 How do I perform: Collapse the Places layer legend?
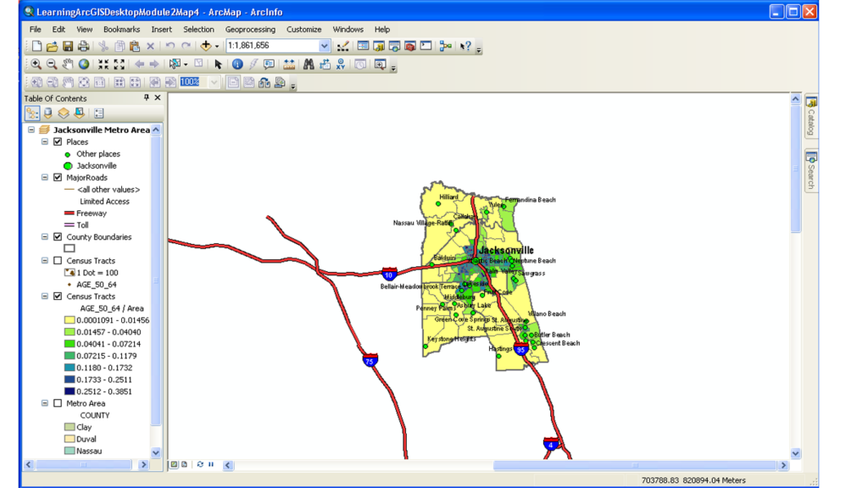(x=45, y=141)
